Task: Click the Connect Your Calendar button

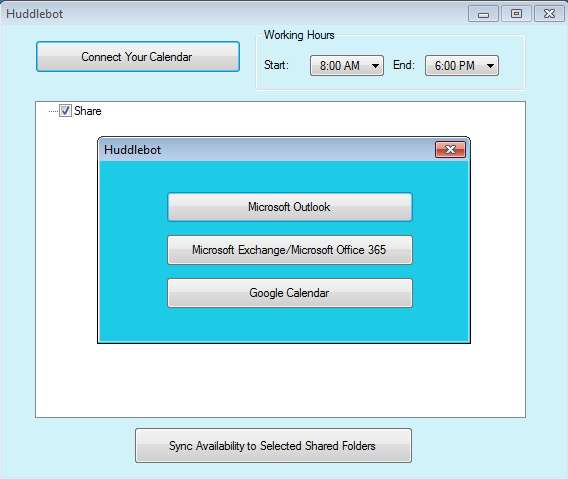Action: tap(138, 57)
